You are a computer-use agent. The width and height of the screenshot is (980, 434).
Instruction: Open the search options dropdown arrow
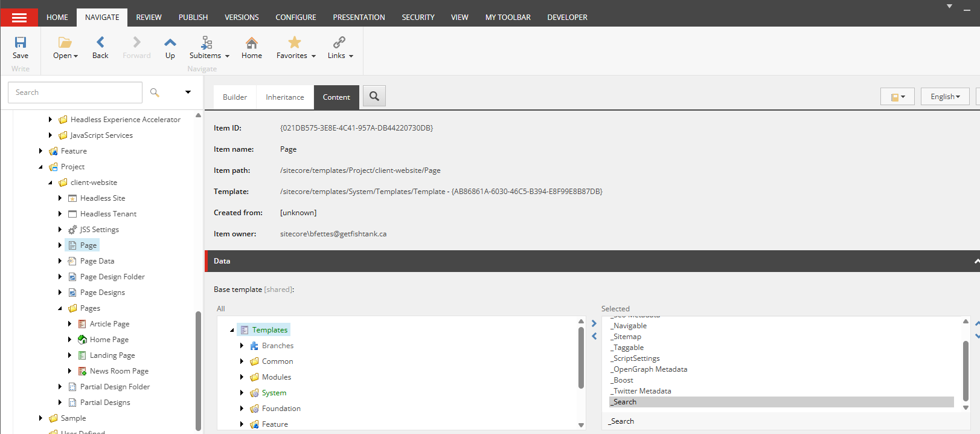tap(188, 92)
